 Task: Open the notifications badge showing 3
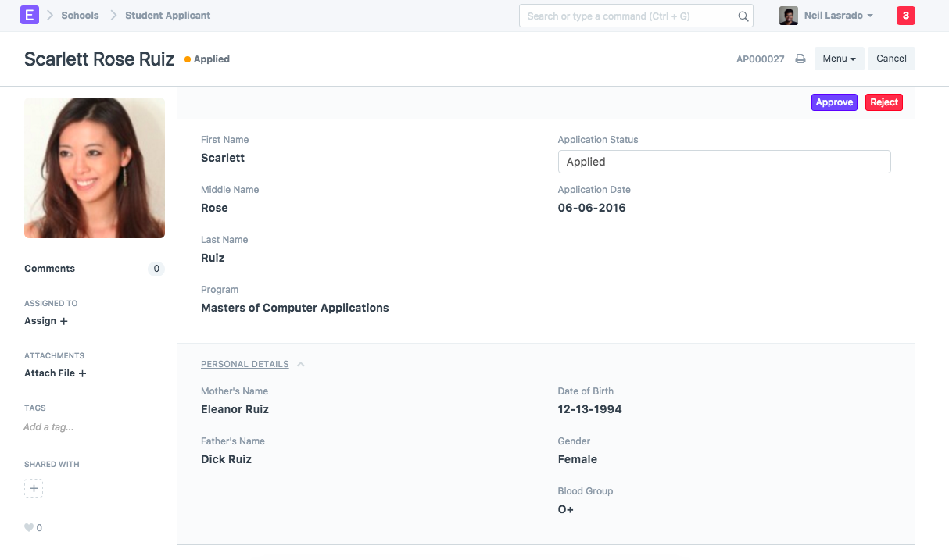pos(905,16)
